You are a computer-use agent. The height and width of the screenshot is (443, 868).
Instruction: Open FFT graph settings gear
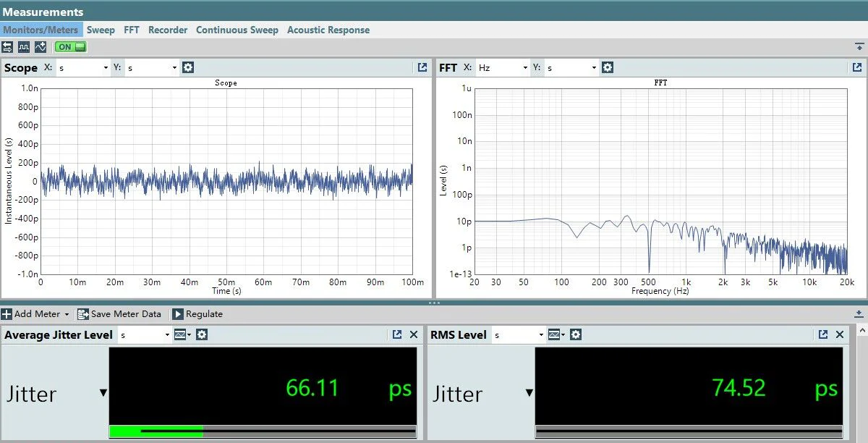tap(608, 67)
